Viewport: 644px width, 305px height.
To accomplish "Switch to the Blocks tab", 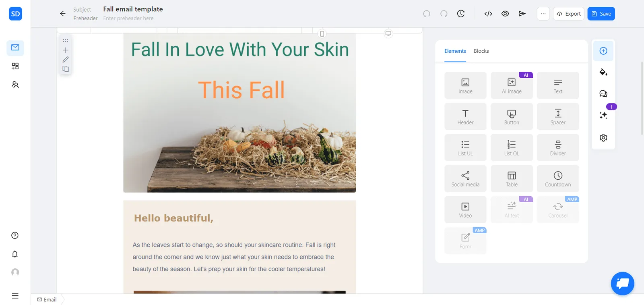I will [x=481, y=51].
